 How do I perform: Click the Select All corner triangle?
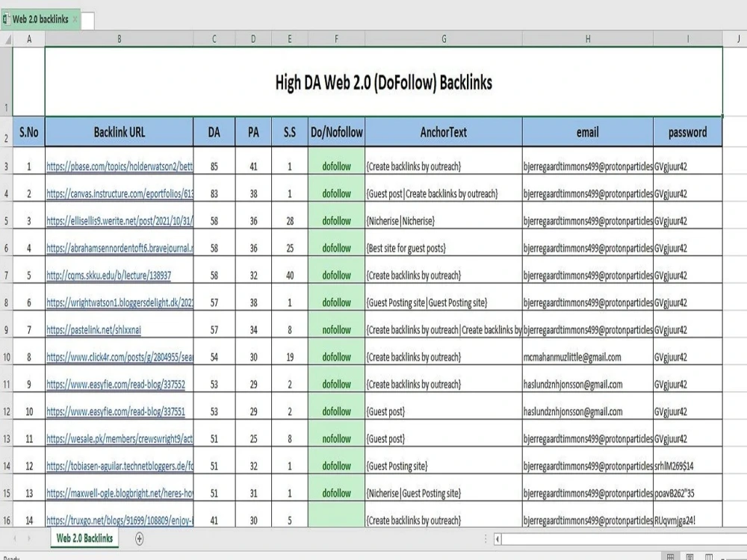pyautogui.click(x=7, y=39)
